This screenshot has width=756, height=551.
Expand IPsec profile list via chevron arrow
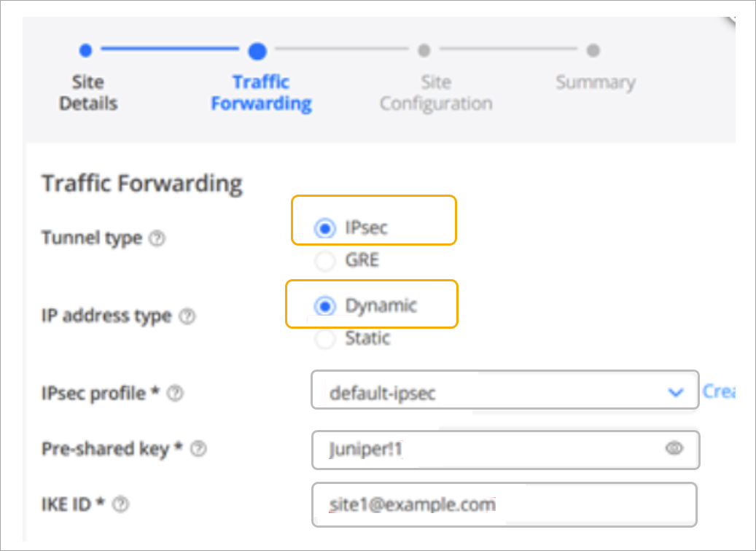(676, 393)
